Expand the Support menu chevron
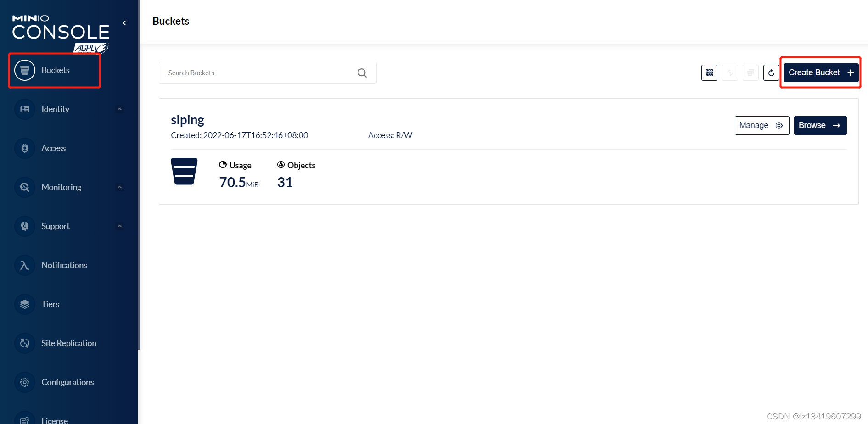868x424 pixels. 119,226
